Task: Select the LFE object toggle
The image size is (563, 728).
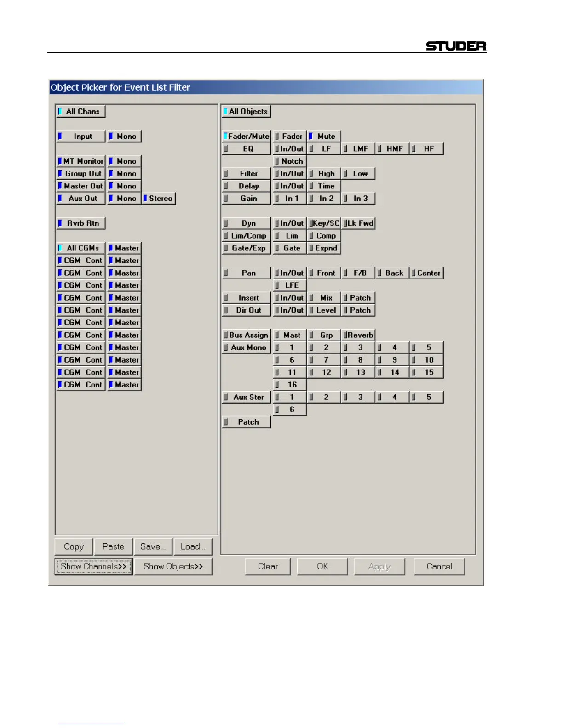Action: 290,285
